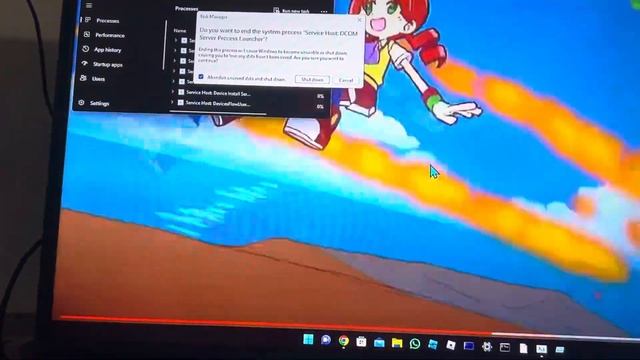The width and height of the screenshot is (640, 360).
Task: Click the 0% value for Device Install row
Action: pos(320,96)
